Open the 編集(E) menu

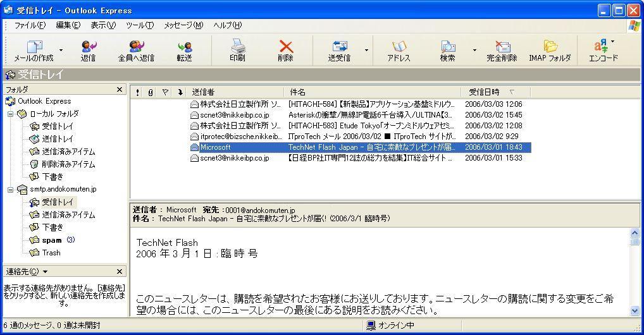click(68, 25)
